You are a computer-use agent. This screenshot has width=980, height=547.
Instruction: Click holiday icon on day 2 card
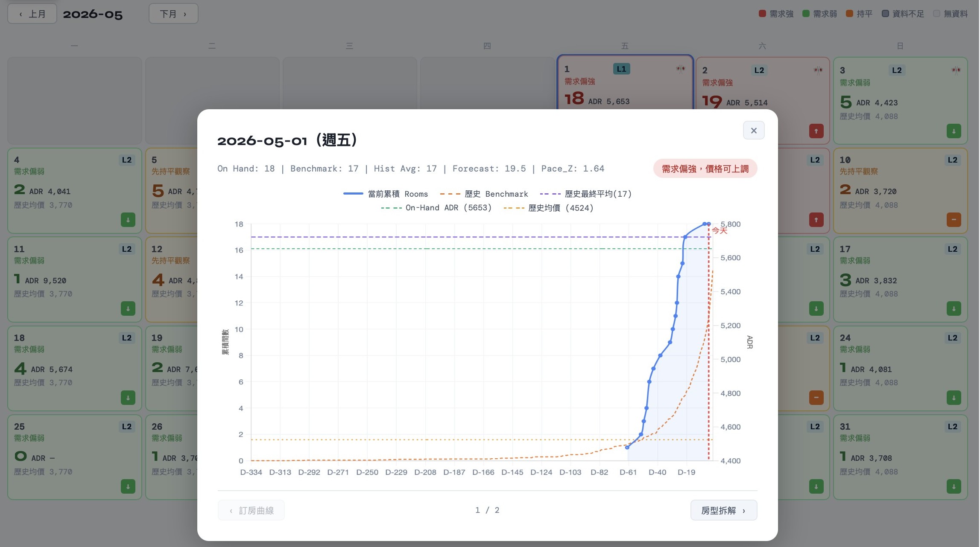coord(818,70)
